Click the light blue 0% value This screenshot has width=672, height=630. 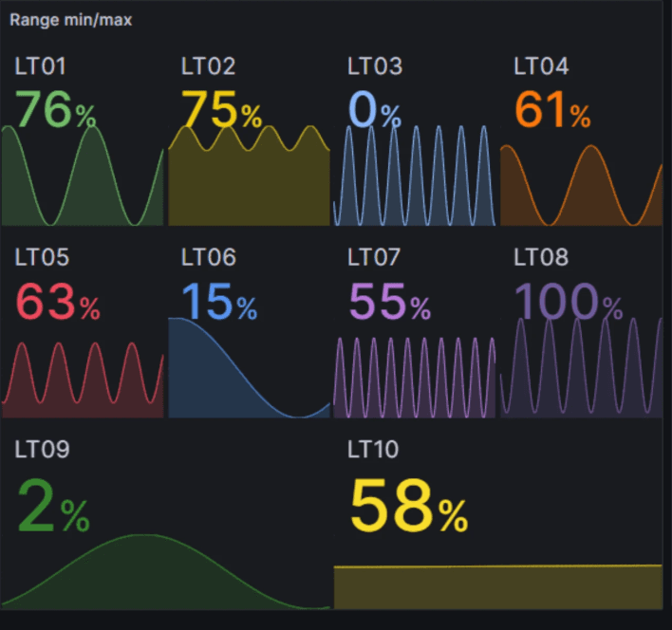point(375,109)
